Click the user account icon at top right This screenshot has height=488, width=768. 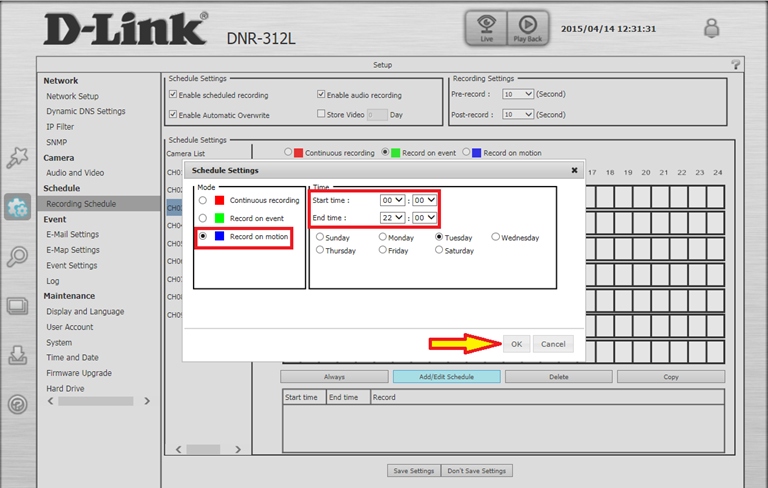click(x=712, y=28)
